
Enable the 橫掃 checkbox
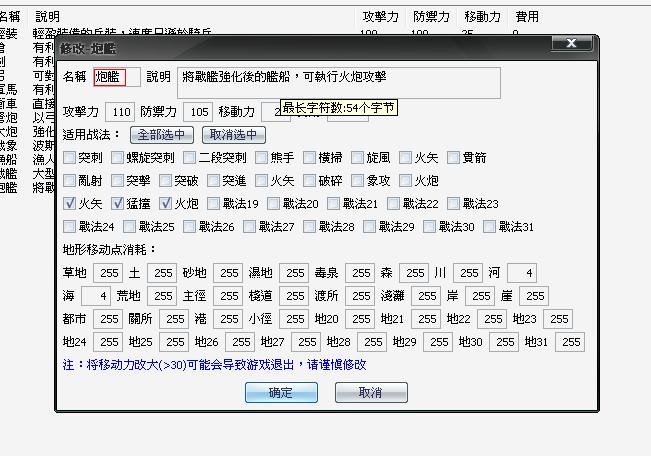point(310,157)
